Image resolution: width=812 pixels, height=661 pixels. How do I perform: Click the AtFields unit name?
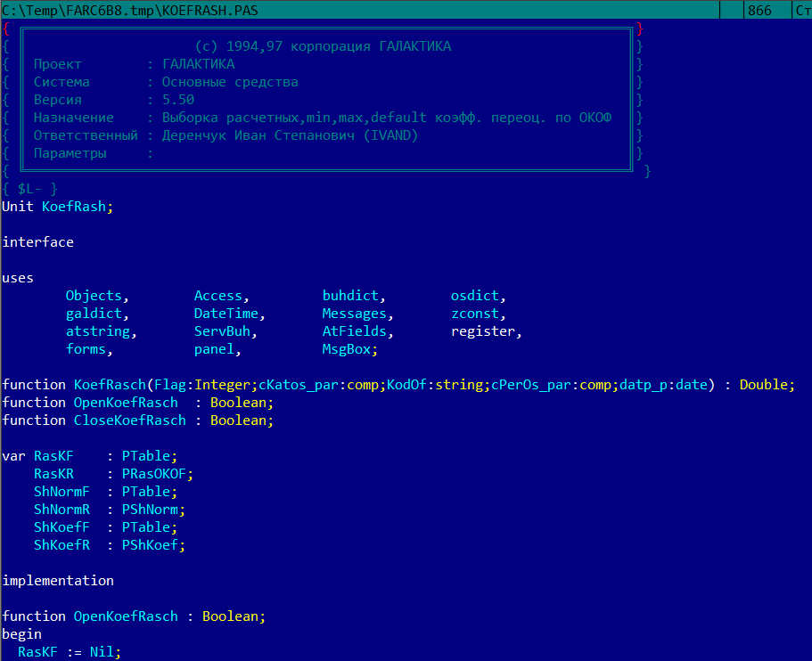click(355, 331)
